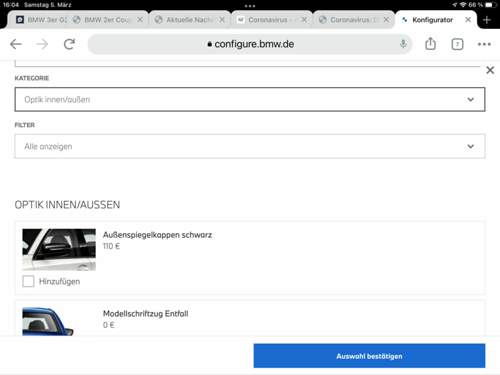Click the 110 € price text
Viewport: 500px width, 375px height.
click(x=111, y=246)
